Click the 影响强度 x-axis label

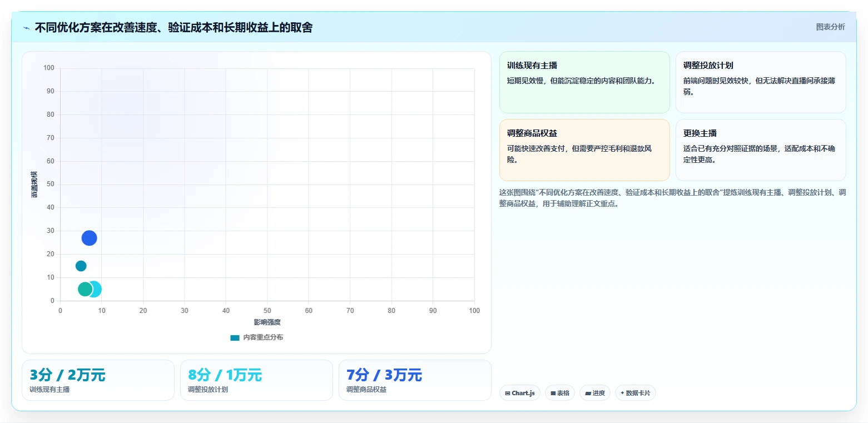(x=267, y=322)
